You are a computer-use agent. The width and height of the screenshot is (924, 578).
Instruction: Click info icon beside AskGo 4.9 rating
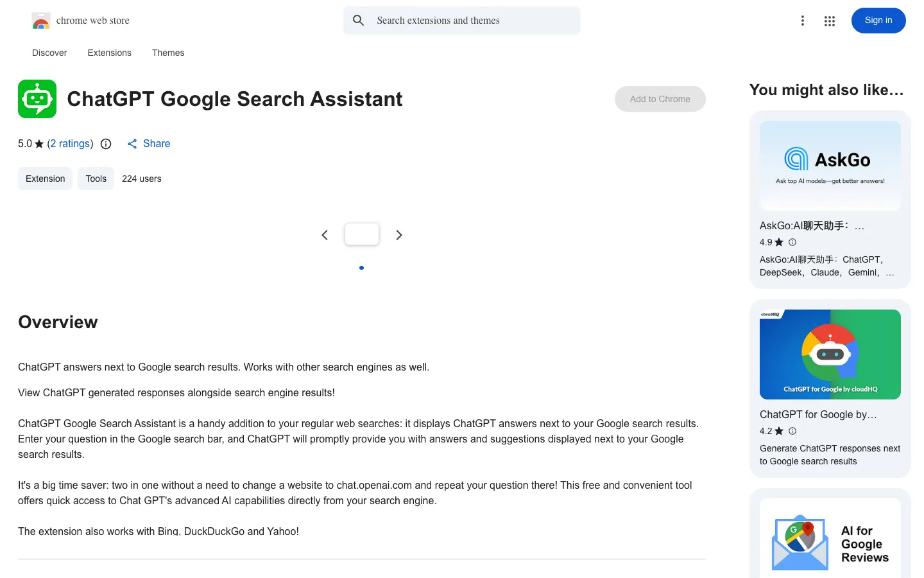(x=792, y=242)
